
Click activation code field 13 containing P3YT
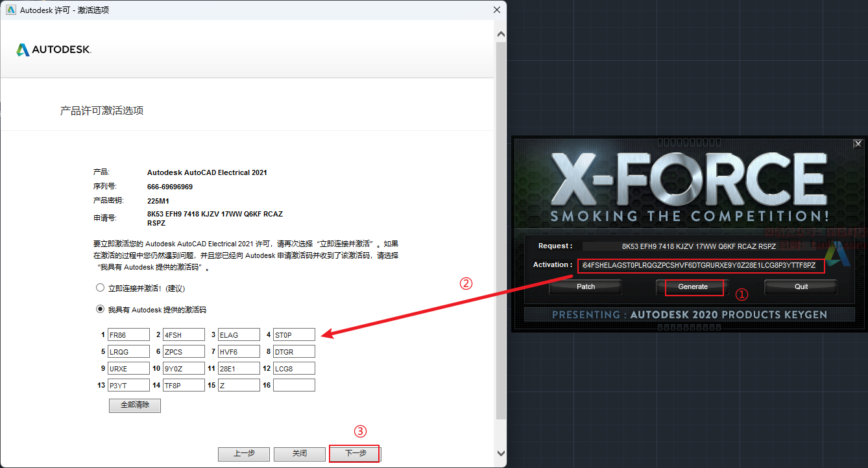tap(128, 385)
